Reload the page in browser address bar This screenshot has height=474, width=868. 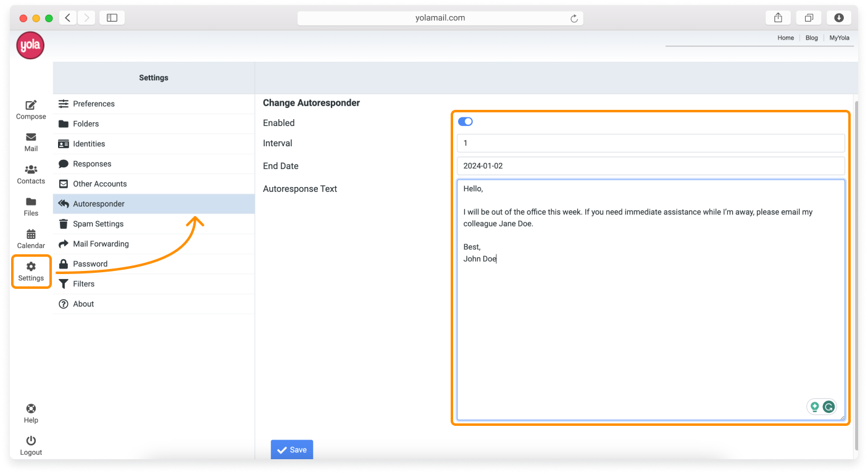pyautogui.click(x=574, y=19)
